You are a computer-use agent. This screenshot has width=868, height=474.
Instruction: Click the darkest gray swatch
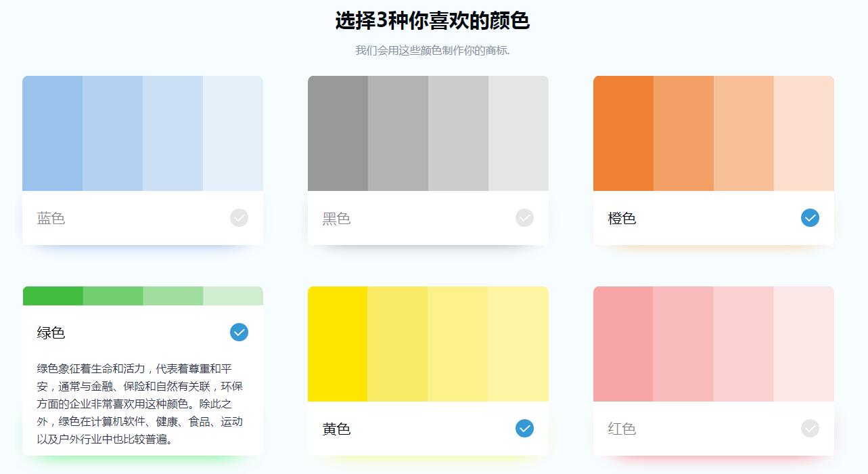[338, 133]
